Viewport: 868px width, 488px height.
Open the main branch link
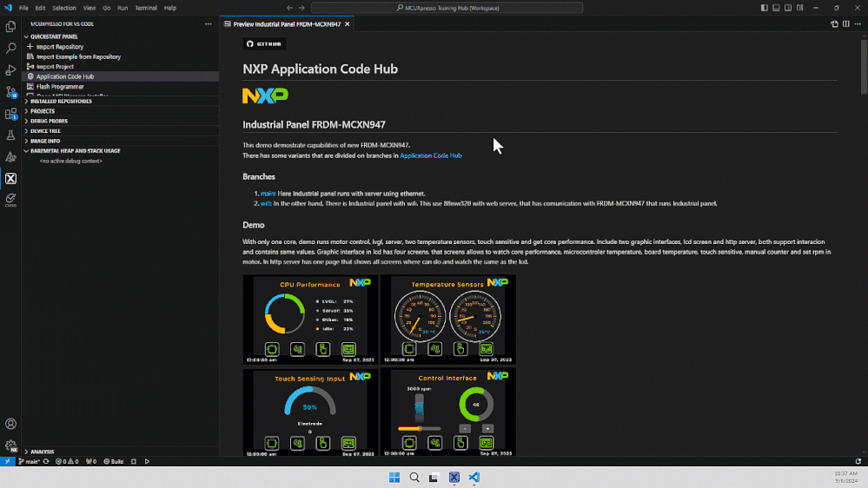click(x=268, y=194)
